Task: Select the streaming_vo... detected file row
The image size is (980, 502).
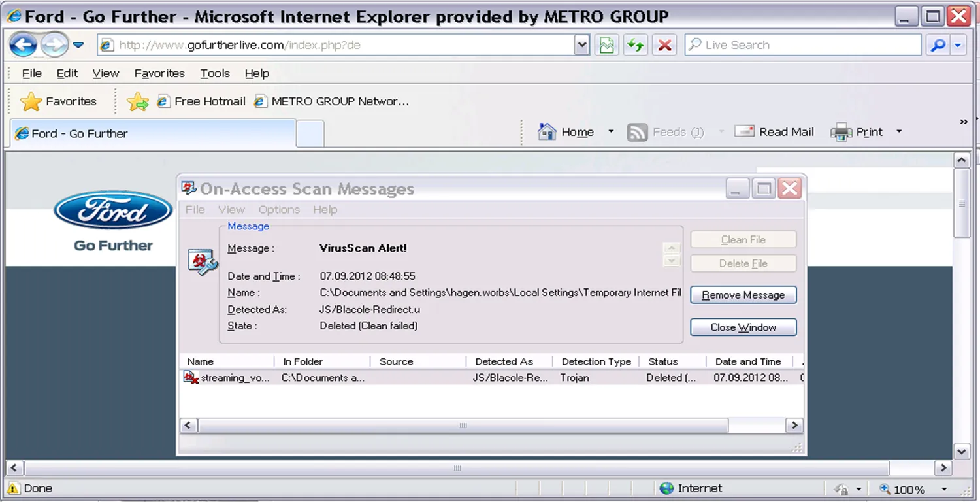Action: tap(235, 378)
